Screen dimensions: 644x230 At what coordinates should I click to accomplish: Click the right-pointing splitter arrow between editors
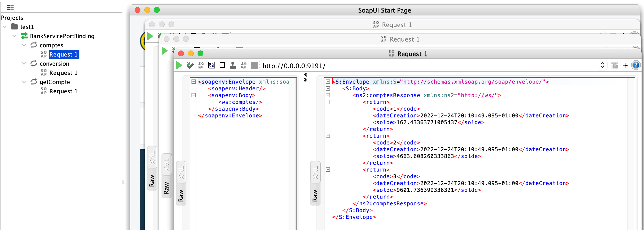coord(306,80)
